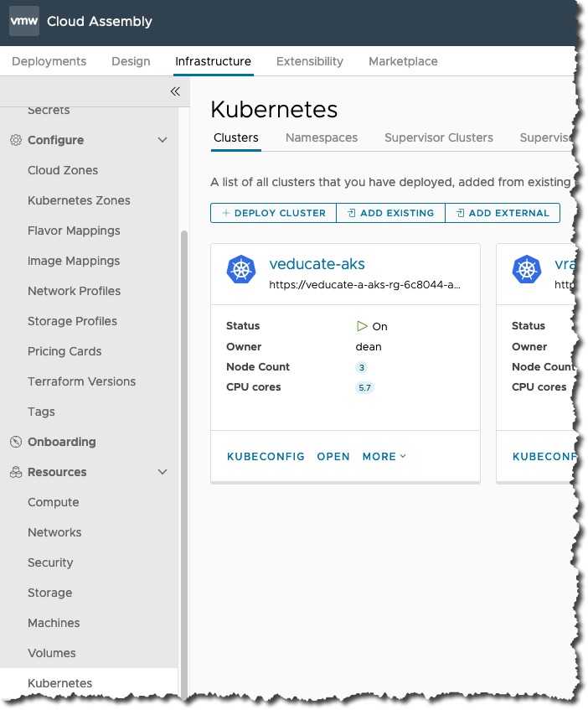Image resolution: width=588 pixels, height=710 pixels.
Task: Open Compute under Resources
Action: [54, 502]
